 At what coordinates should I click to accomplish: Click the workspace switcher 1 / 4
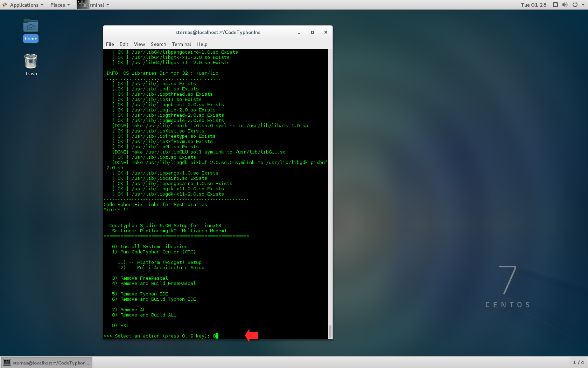click(578, 362)
